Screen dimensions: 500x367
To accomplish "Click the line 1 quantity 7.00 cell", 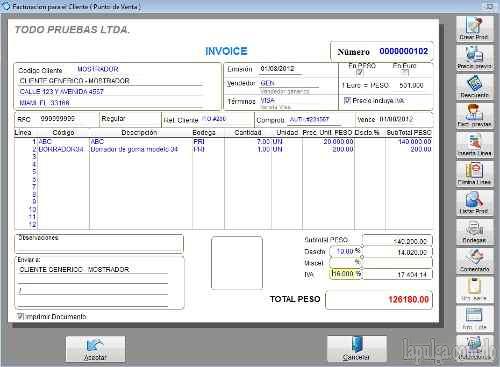I will tap(248, 142).
